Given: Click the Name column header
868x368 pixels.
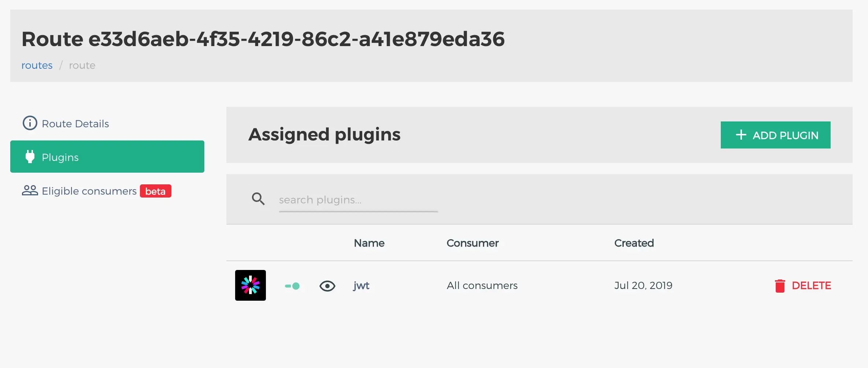Looking at the screenshot, I should (369, 243).
